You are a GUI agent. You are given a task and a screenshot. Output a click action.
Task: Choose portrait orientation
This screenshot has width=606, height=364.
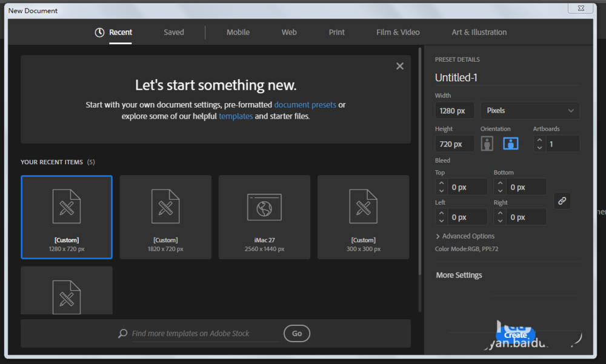pos(487,144)
